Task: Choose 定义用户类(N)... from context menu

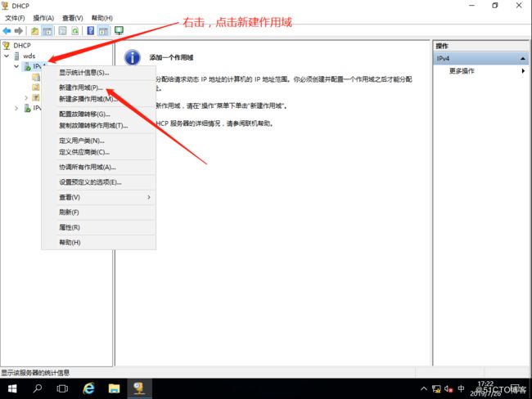Action: (x=99, y=141)
